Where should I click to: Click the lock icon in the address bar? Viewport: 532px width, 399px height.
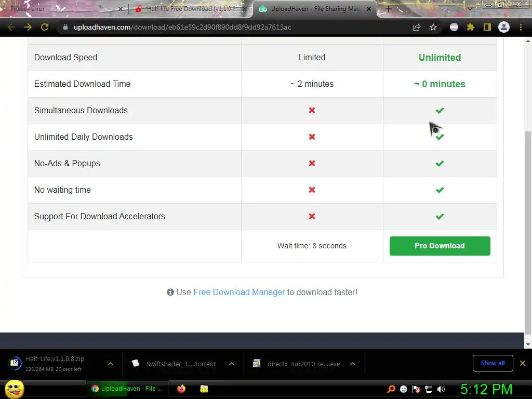tap(65, 27)
